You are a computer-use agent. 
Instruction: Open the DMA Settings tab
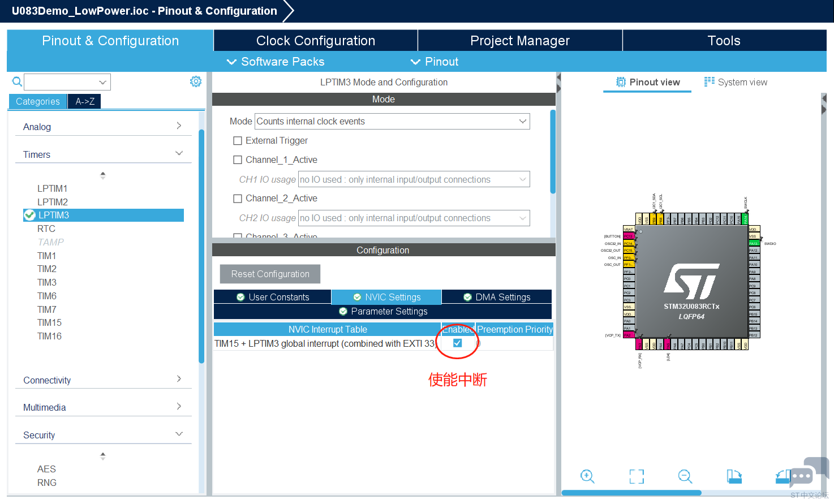click(x=497, y=297)
